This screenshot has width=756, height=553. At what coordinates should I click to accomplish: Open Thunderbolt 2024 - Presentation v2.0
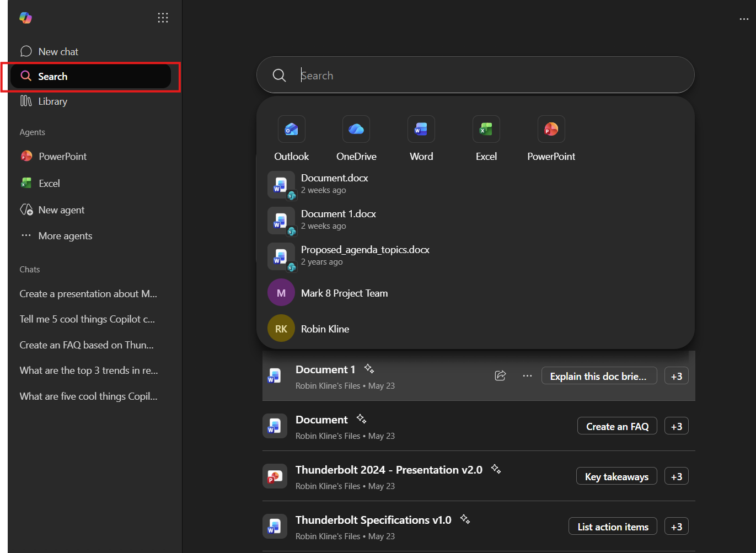click(x=389, y=470)
